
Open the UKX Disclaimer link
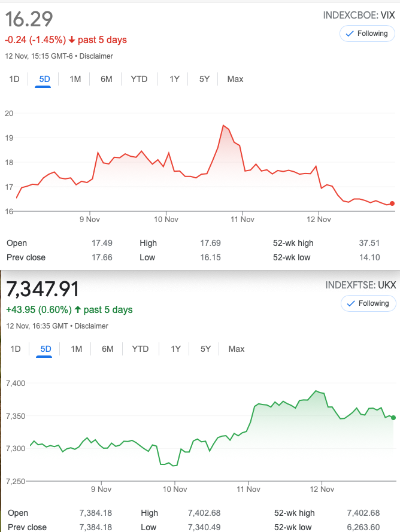click(x=92, y=326)
